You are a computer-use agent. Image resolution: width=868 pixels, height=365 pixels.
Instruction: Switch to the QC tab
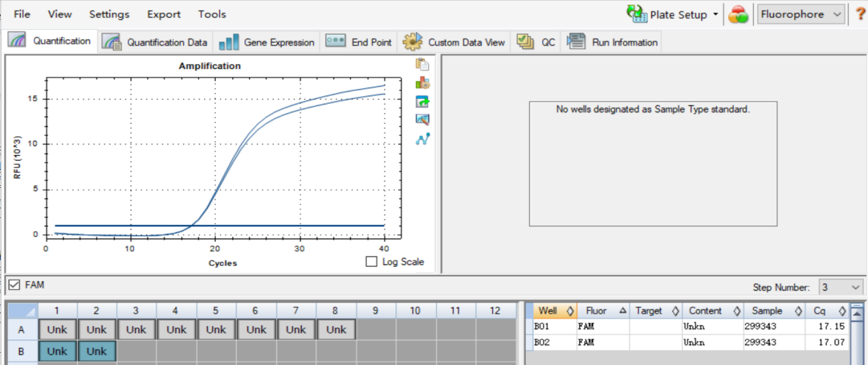coord(536,42)
